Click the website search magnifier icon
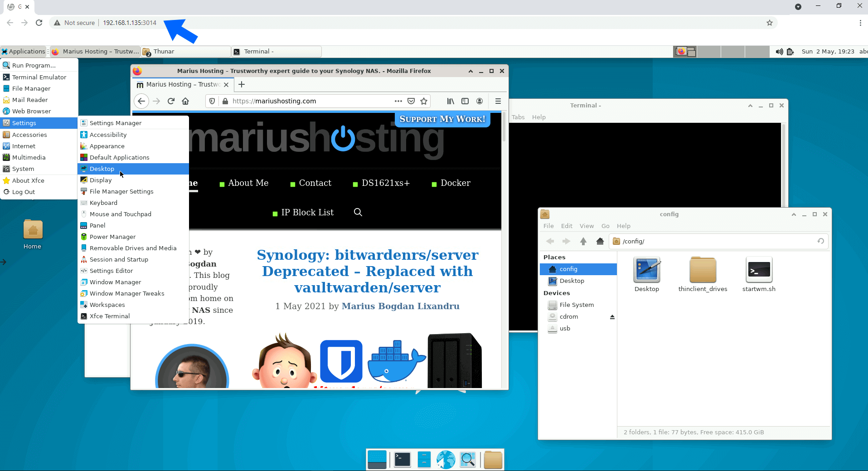 point(358,212)
